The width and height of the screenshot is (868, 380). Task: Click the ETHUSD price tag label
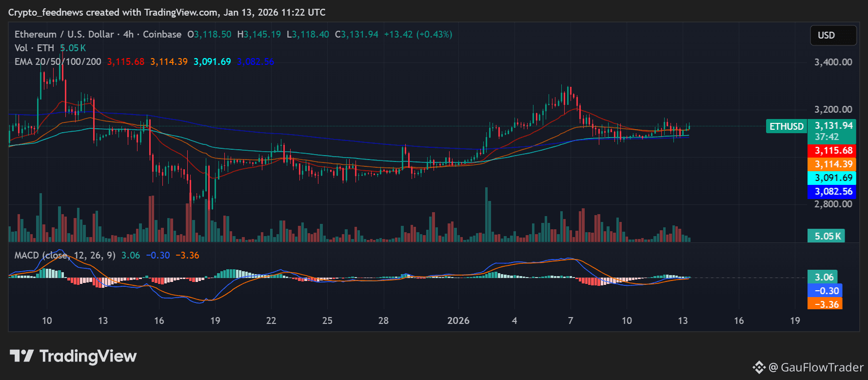(x=786, y=126)
